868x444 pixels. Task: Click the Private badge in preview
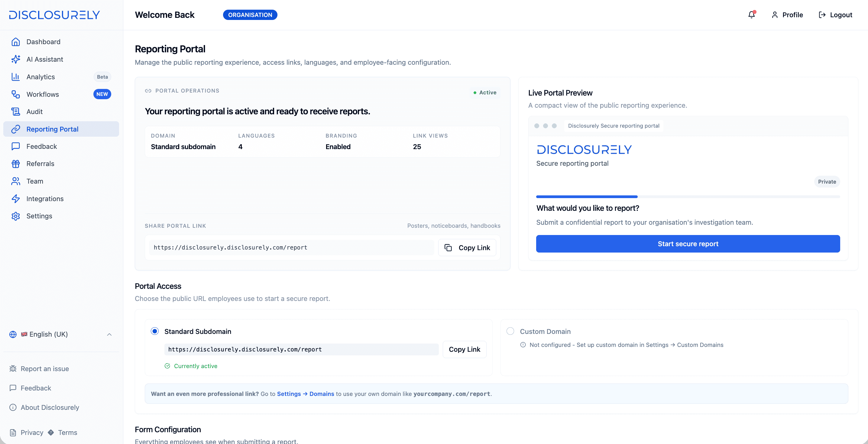click(x=827, y=182)
